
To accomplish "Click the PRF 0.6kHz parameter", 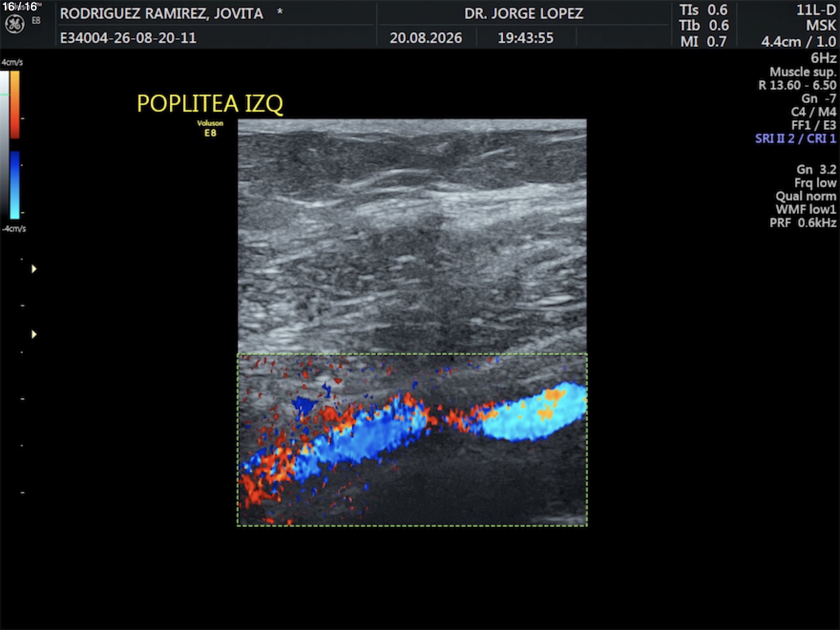I will [803, 222].
